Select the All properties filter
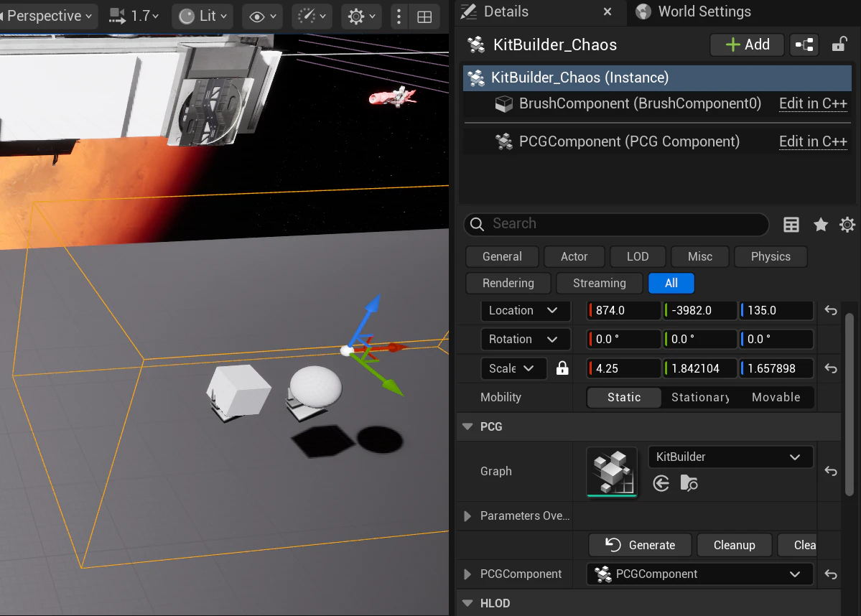The image size is (861, 616). 671,284
